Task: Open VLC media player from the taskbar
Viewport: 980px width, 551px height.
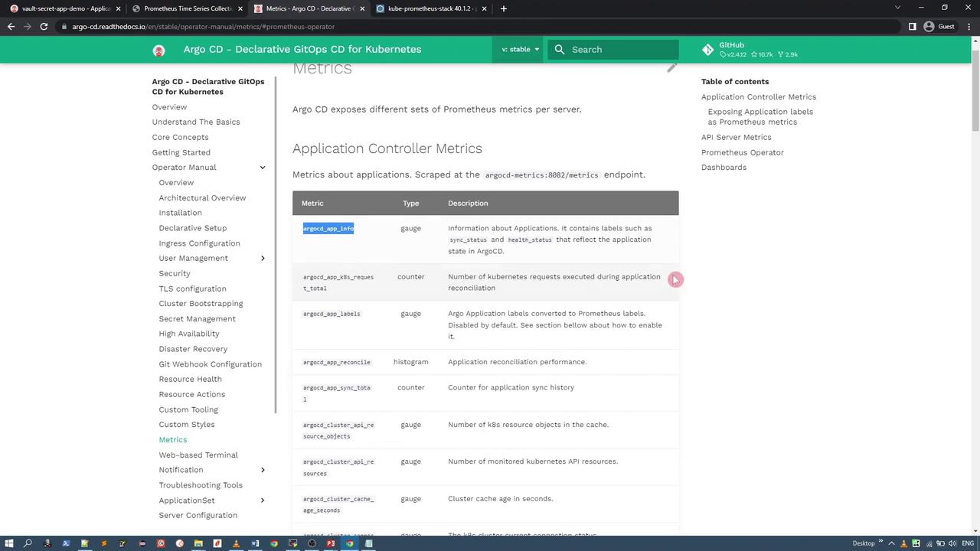Action: pos(236,543)
